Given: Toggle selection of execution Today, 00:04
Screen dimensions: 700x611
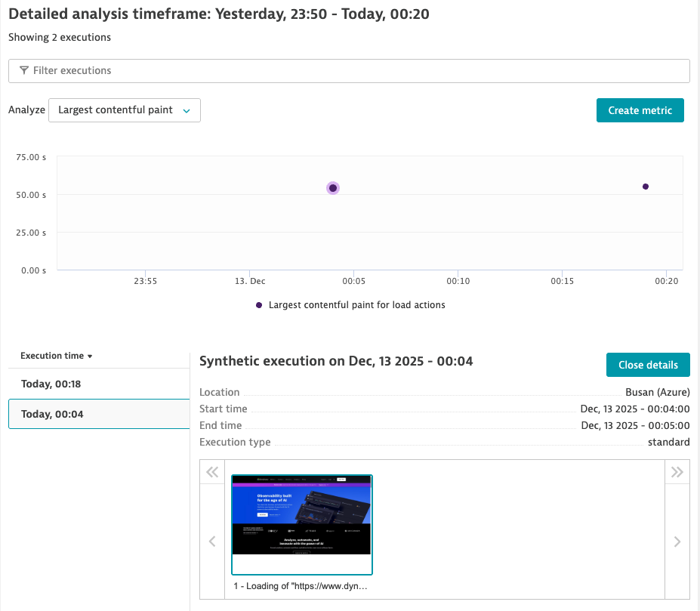Looking at the screenshot, I should (98, 413).
